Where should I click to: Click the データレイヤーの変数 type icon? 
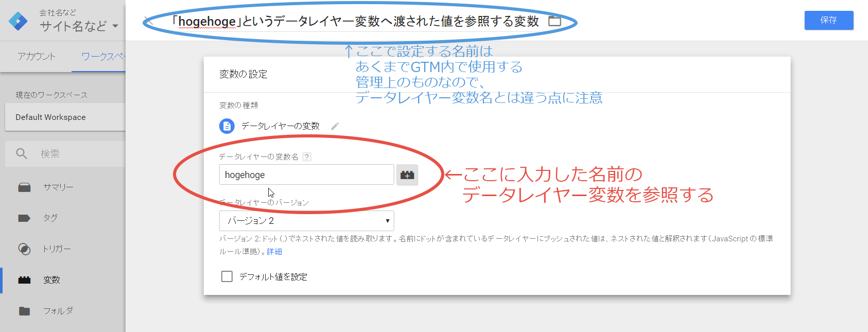click(227, 126)
